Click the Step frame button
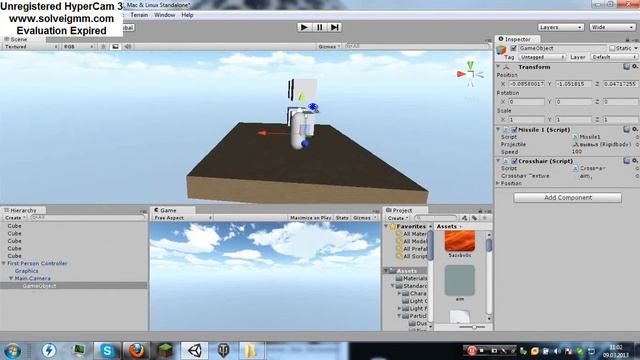This screenshot has width=640, height=360. [x=335, y=27]
